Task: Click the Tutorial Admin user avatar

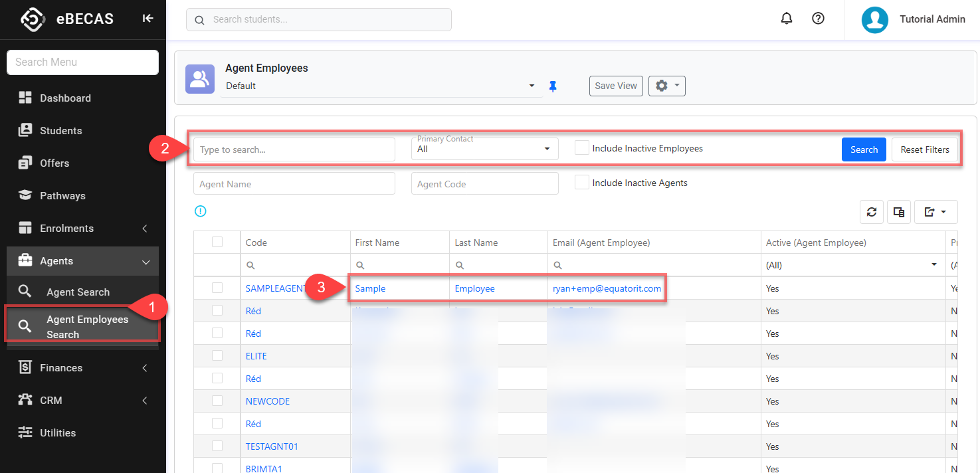Action: [875, 19]
